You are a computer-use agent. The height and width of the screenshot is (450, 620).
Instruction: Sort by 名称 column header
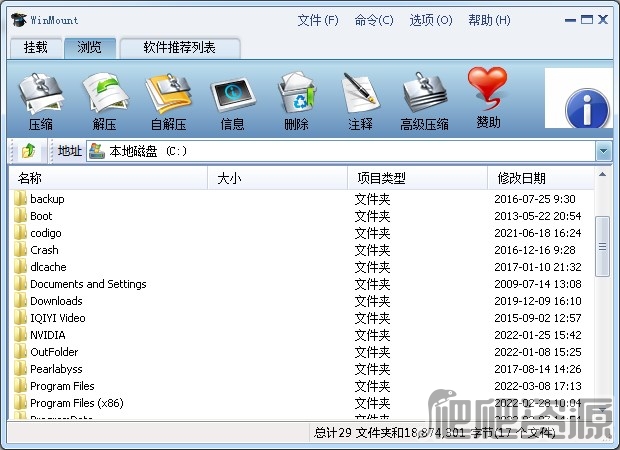coord(108,178)
